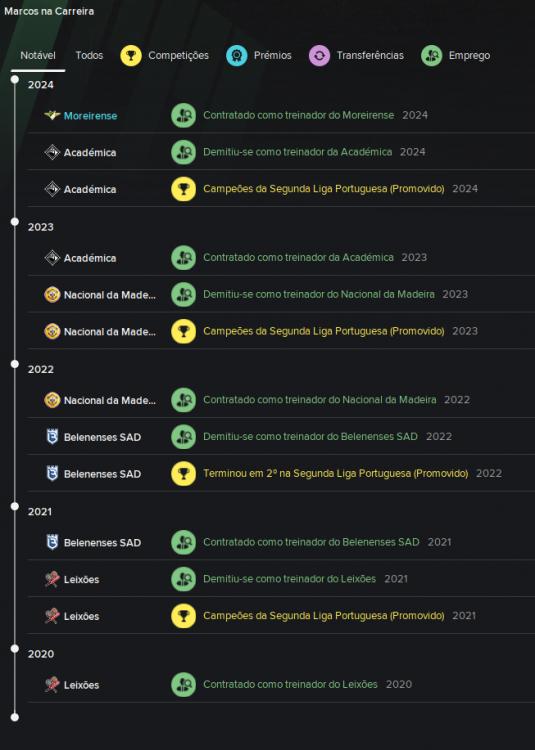Click Nacional crest in Demitiu-se 2023 row
The image size is (535, 750).
52,294
